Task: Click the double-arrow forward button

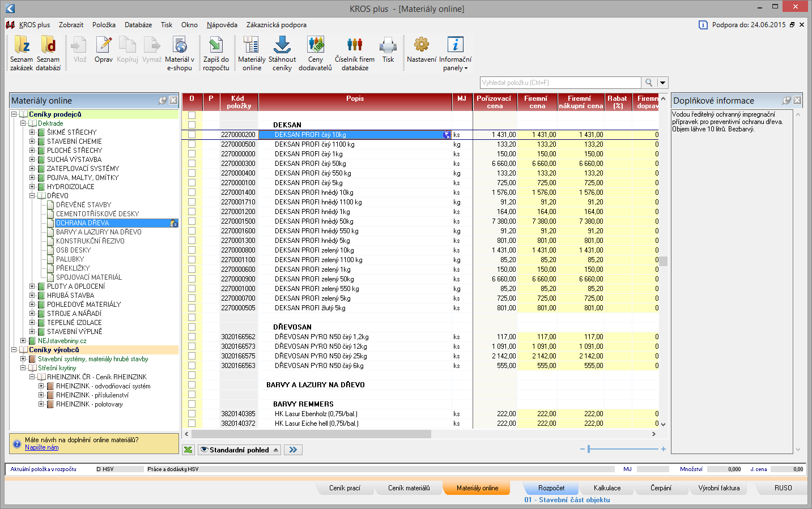Action: point(293,450)
